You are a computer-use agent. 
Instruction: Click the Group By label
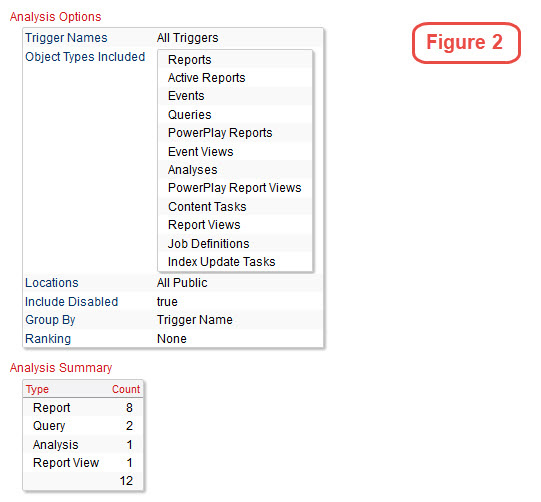tap(50, 320)
